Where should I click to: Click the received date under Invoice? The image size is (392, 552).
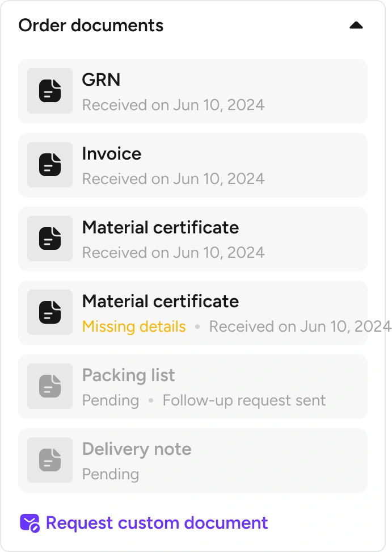(173, 179)
